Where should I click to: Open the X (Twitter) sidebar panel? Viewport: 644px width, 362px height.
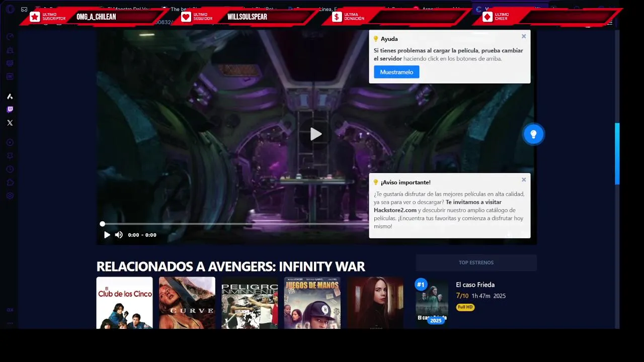click(10, 123)
